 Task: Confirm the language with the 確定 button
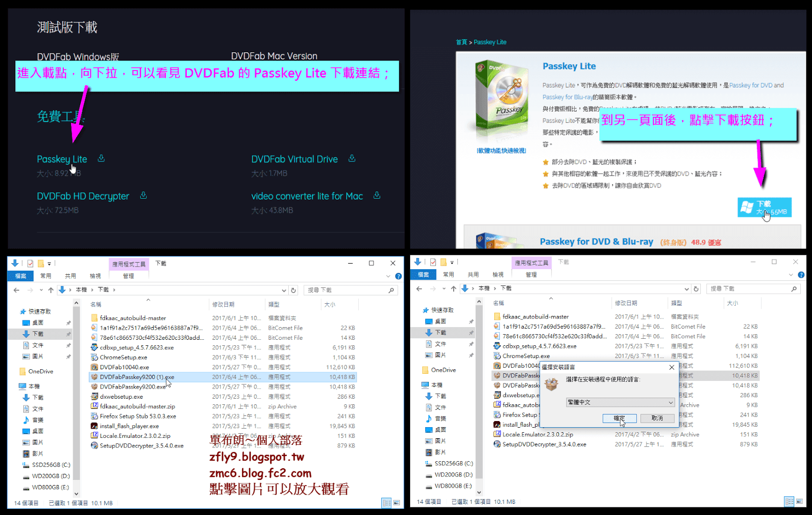(x=619, y=418)
